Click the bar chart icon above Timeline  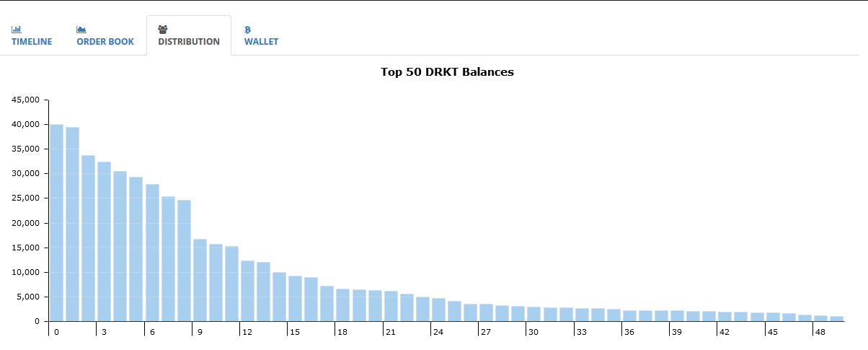tap(16, 30)
